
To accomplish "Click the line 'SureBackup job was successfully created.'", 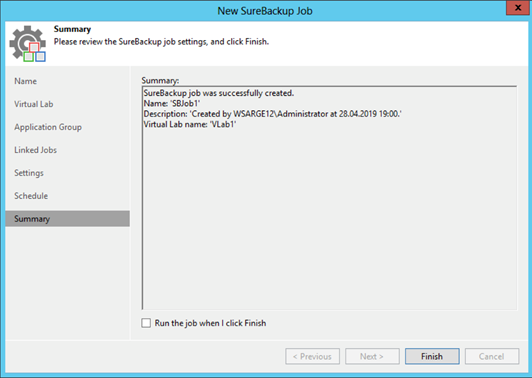I will coord(219,93).
